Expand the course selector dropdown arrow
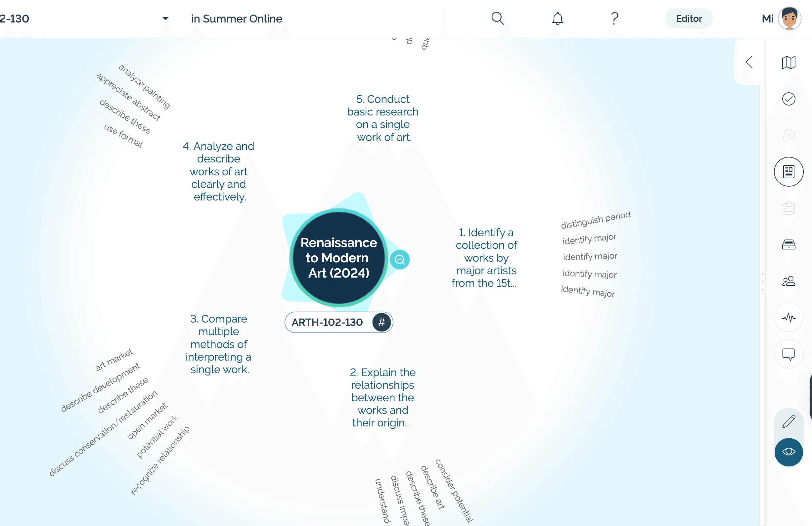This screenshot has height=526, width=812. coord(165,19)
